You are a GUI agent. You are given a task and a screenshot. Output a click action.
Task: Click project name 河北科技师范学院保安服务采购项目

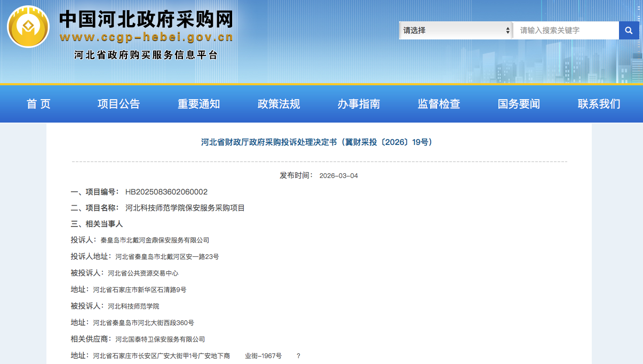(x=185, y=208)
